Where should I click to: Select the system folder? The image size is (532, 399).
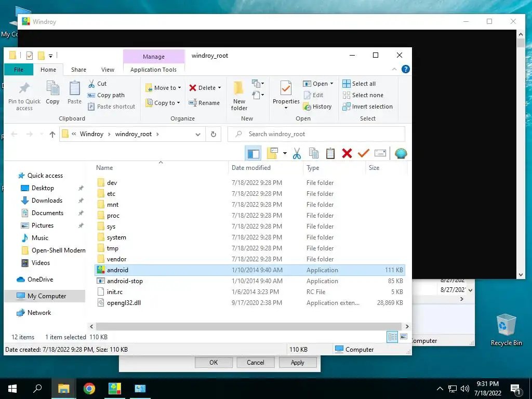249,237
